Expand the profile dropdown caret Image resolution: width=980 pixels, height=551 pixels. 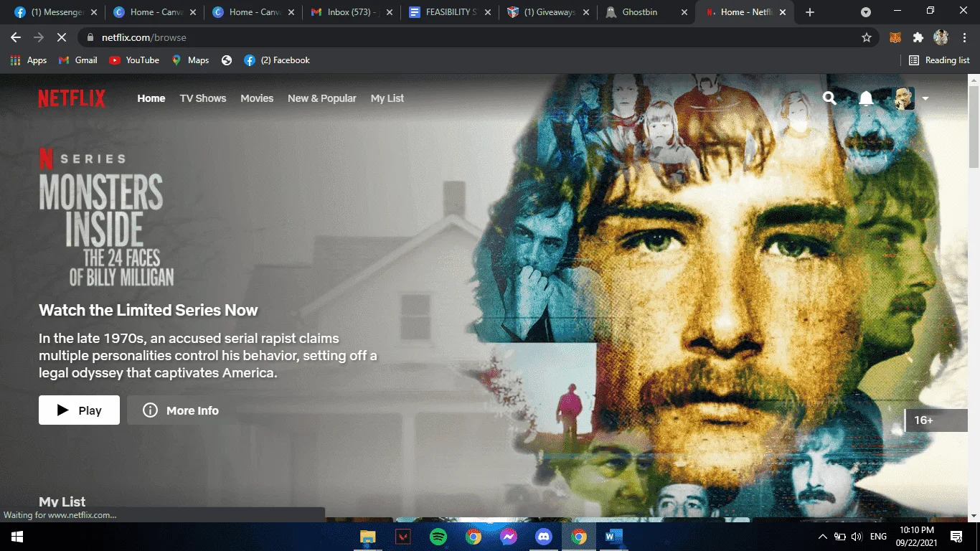925,99
